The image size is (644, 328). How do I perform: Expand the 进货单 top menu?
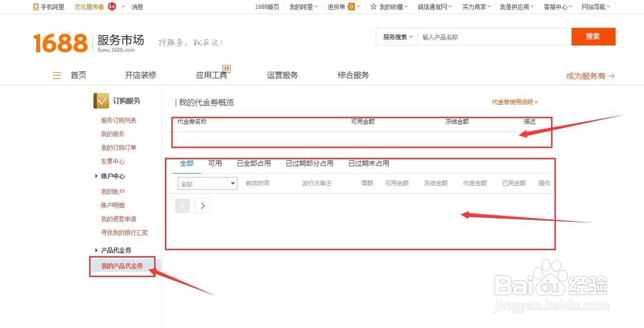[344, 6]
